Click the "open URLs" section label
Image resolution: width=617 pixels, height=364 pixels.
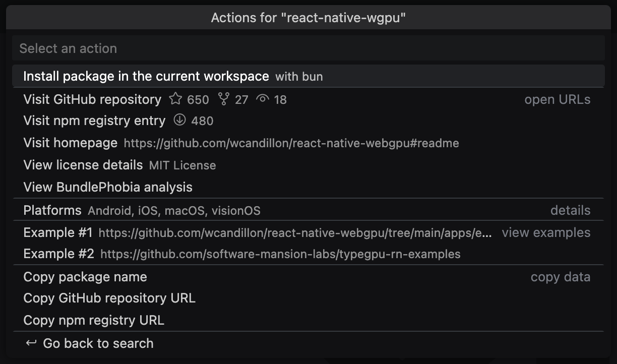pyautogui.click(x=558, y=100)
